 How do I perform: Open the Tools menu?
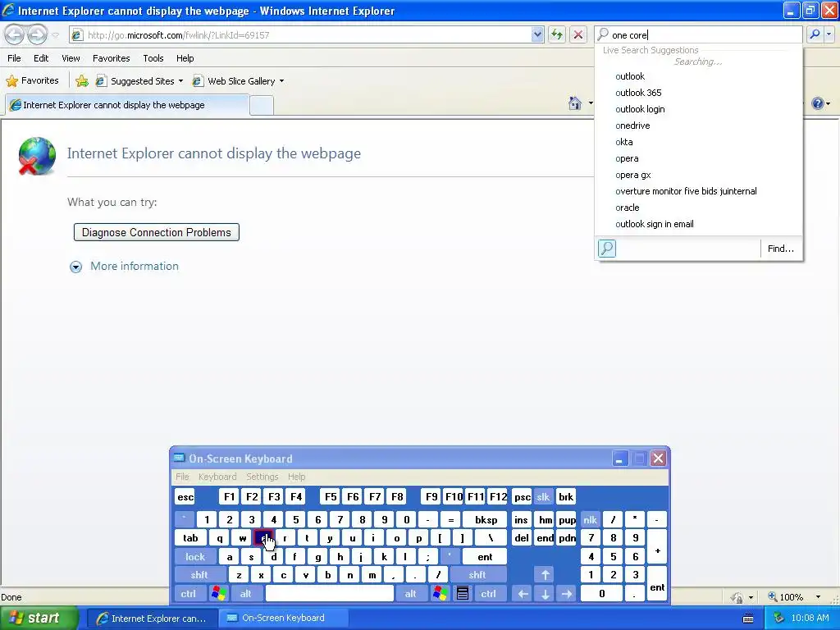point(153,58)
